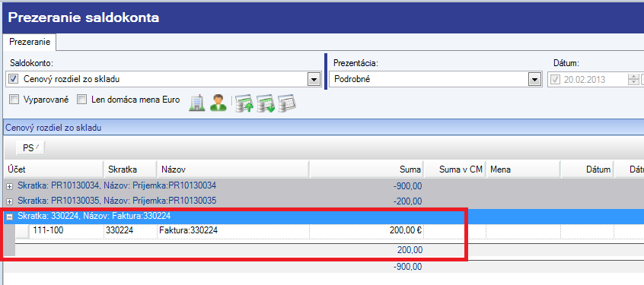Click the database icon with green down arrow

pyautogui.click(x=266, y=103)
